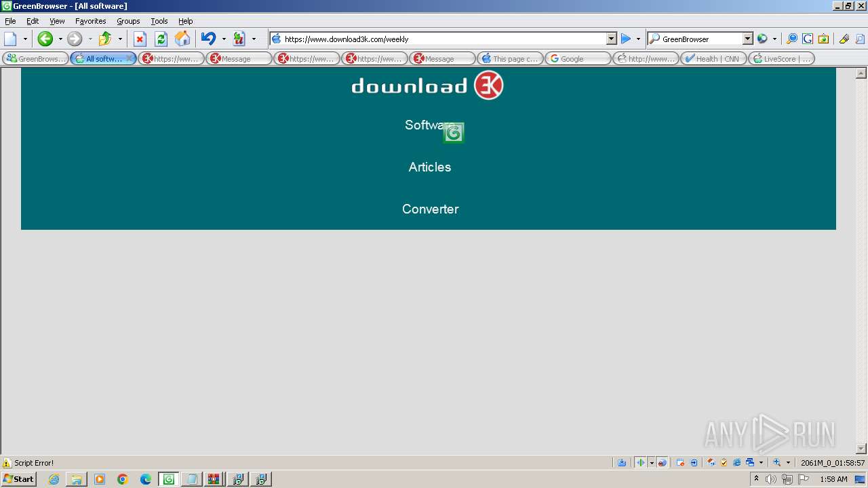This screenshot has width=868, height=488.
Task: Click the G search icon in search toolbar
Action: [808, 39]
